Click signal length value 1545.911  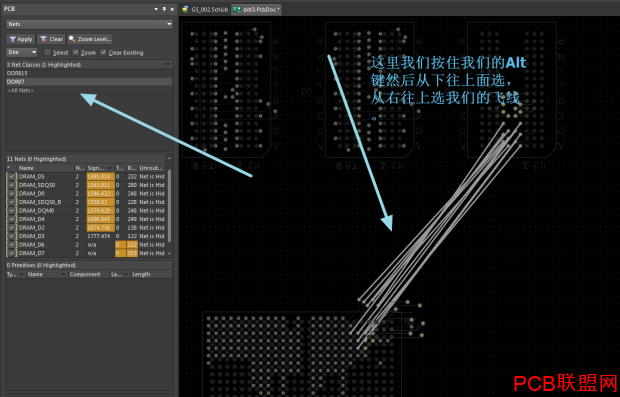point(100,185)
